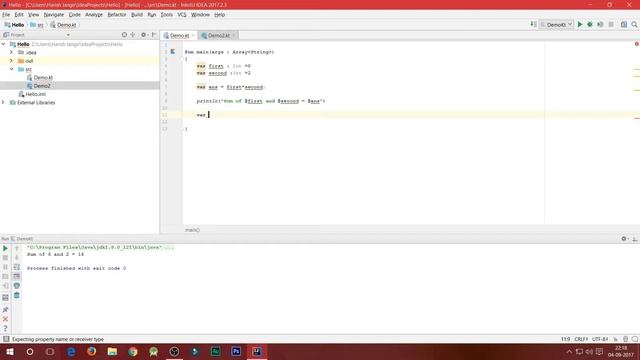Open the Tools menu

pos(167,14)
